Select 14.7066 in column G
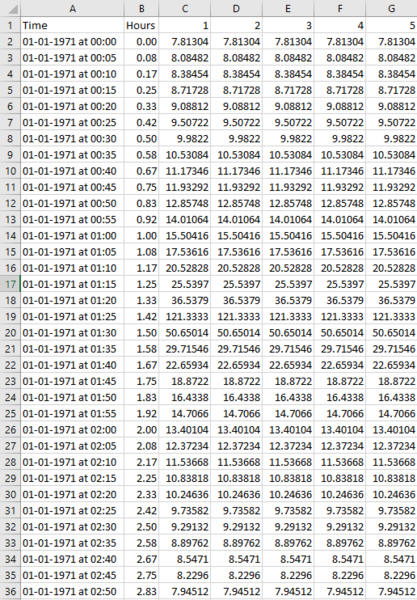417x600 pixels. pos(391,414)
